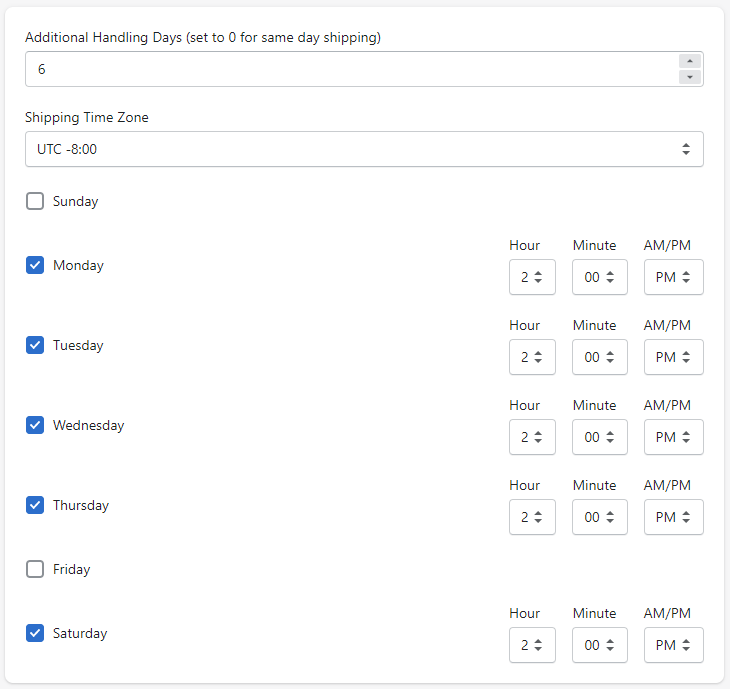Uncheck the Saturday checkbox

[35, 633]
